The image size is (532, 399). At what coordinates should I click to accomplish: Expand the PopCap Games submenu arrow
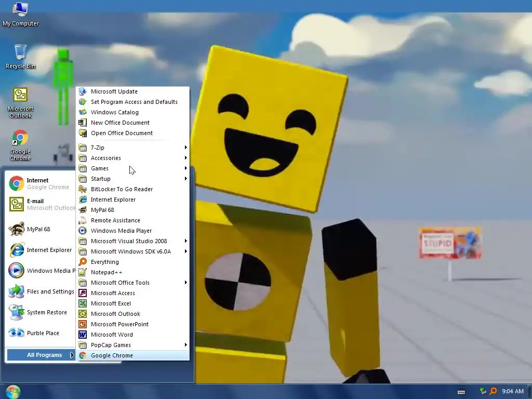[185, 345]
